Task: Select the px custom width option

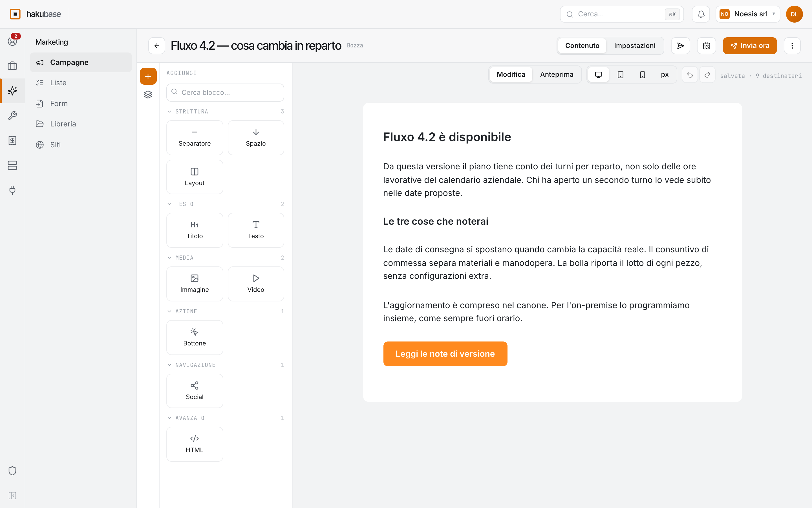Action: click(x=665, y=75)
